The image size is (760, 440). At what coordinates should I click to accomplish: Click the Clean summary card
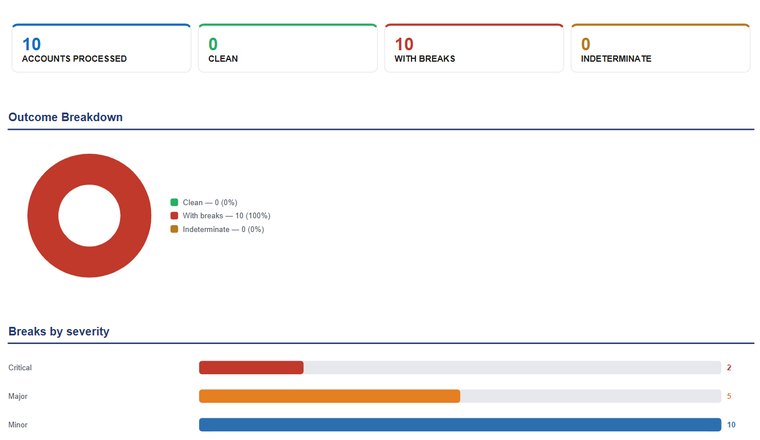[288, 48]
